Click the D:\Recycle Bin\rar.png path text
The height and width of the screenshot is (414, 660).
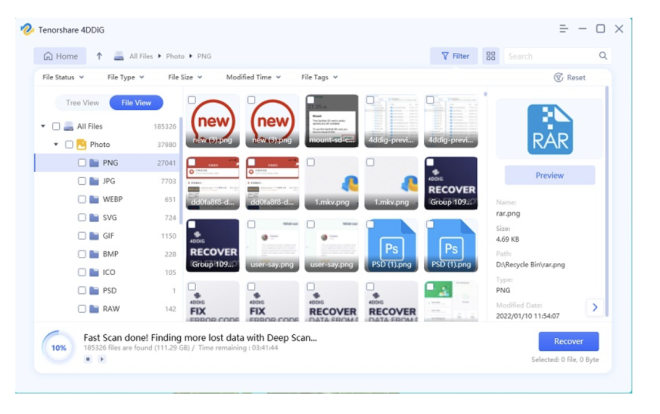(530, 265)
